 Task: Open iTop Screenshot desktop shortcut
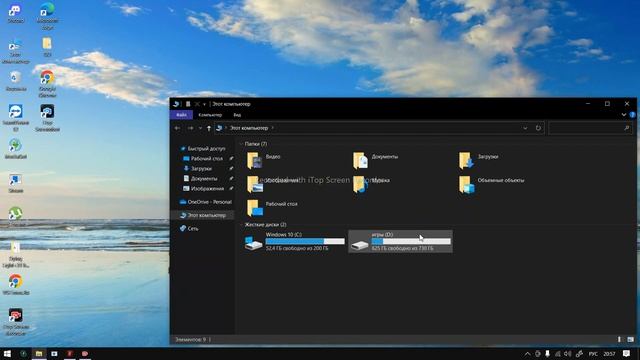click(x=47, y=118)
